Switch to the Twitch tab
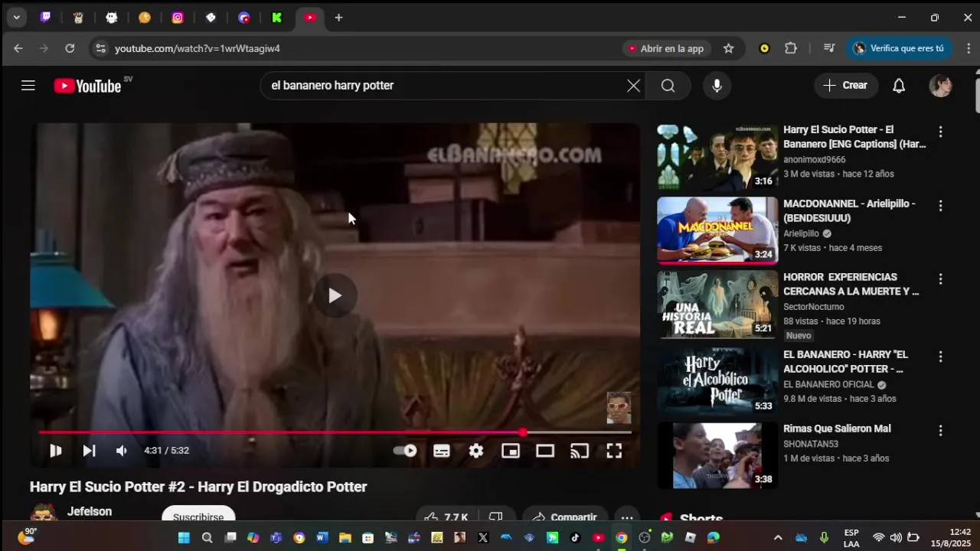Image resolution: width=980 pixels, height=551 pixels. coord(45,18)
